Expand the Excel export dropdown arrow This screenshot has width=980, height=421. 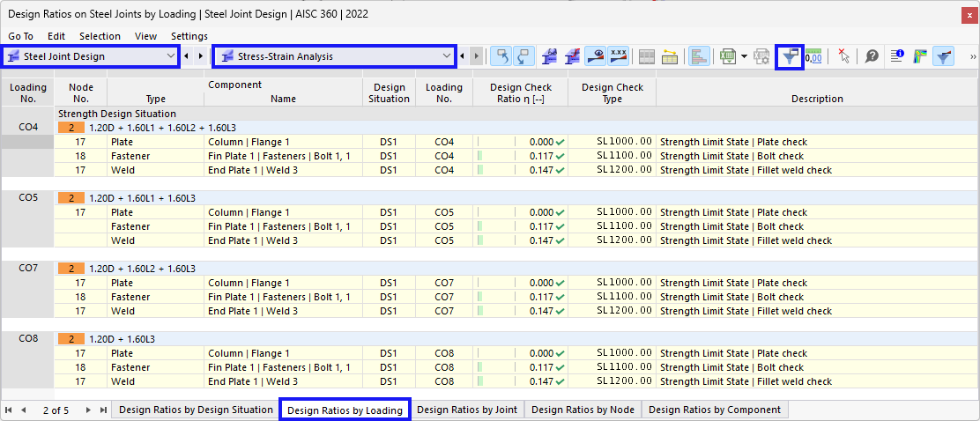744,56
